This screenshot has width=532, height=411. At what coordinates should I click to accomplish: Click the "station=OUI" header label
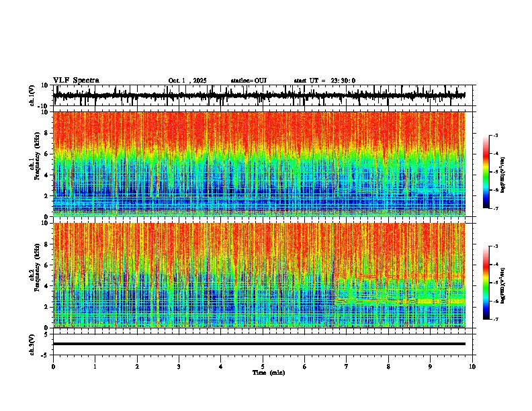tap(249, 81)
